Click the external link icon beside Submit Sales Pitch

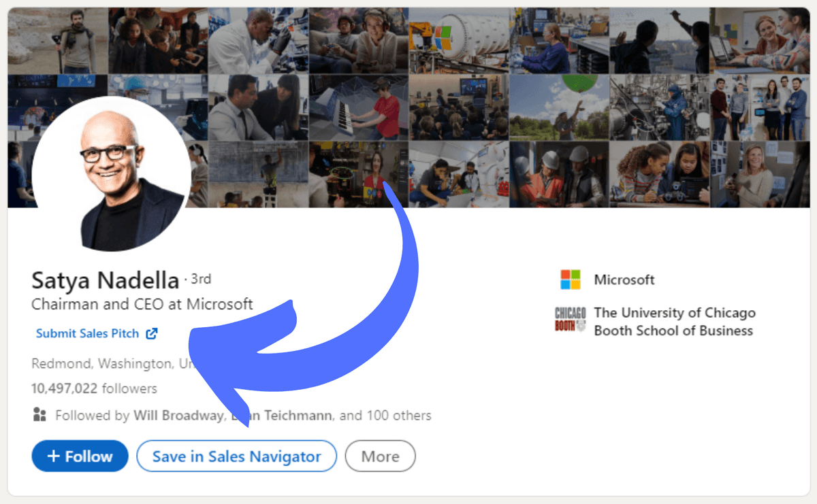coord(152,333)
